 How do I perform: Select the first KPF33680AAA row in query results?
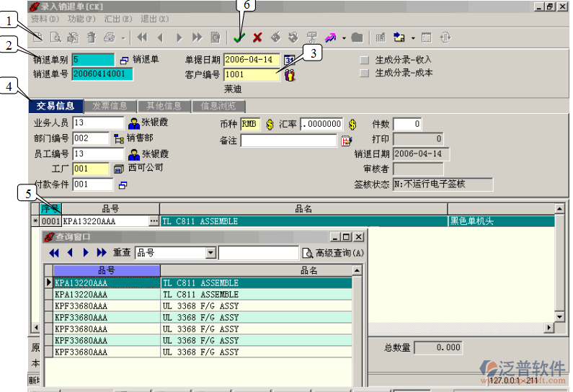pyautogui.click(x=107, y=306)
